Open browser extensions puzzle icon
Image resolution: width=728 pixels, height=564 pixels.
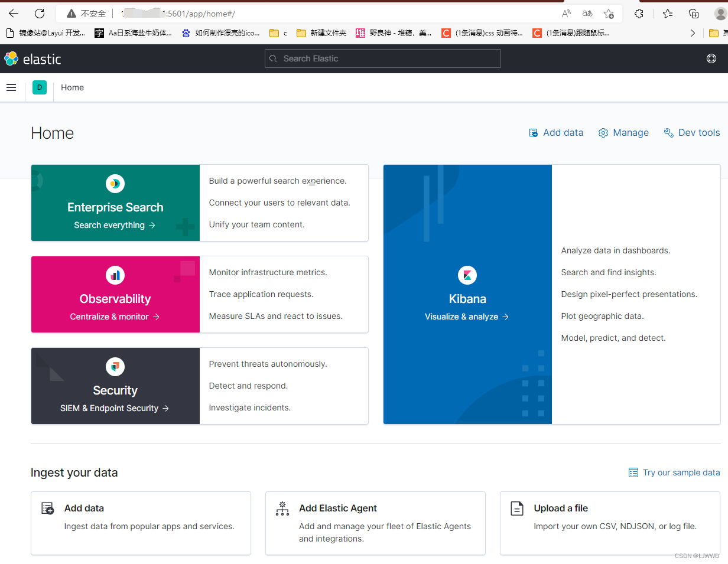coord(639,13)
